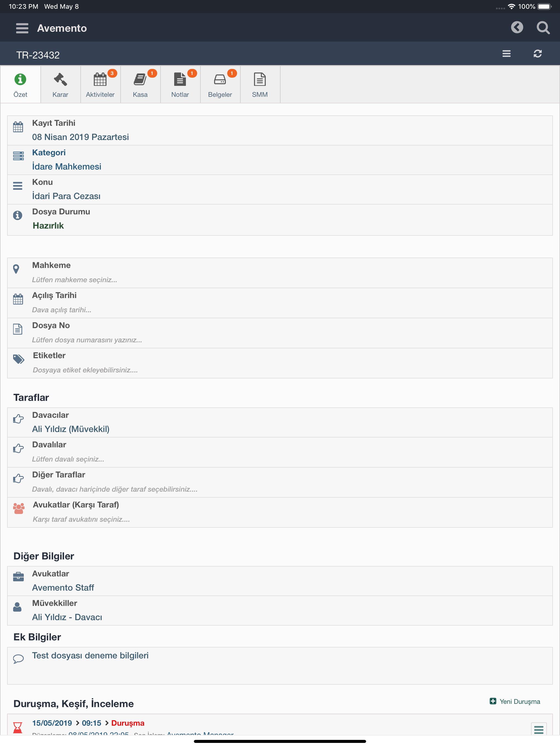Open the Karar tab
560x747 pixels.
coord(60,84)
